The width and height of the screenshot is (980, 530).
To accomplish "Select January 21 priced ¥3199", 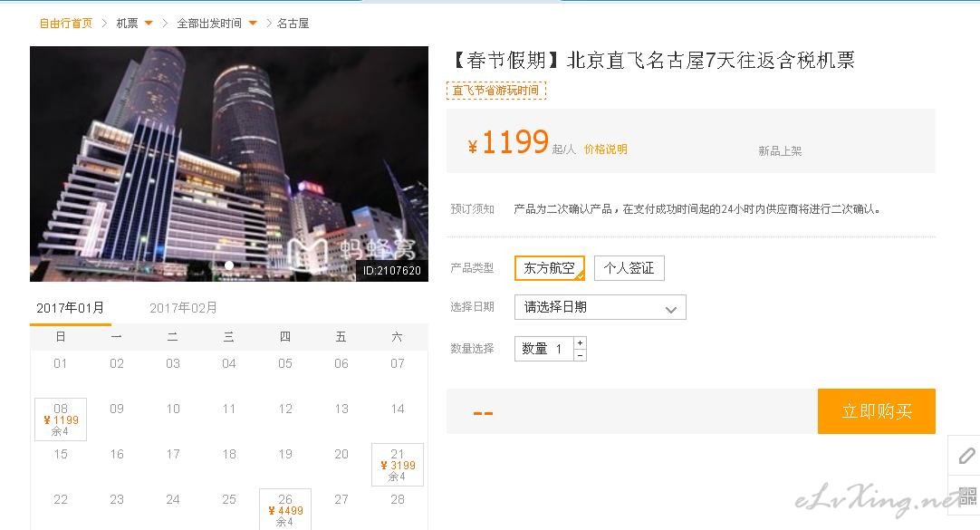I will (x=398, y=465).
